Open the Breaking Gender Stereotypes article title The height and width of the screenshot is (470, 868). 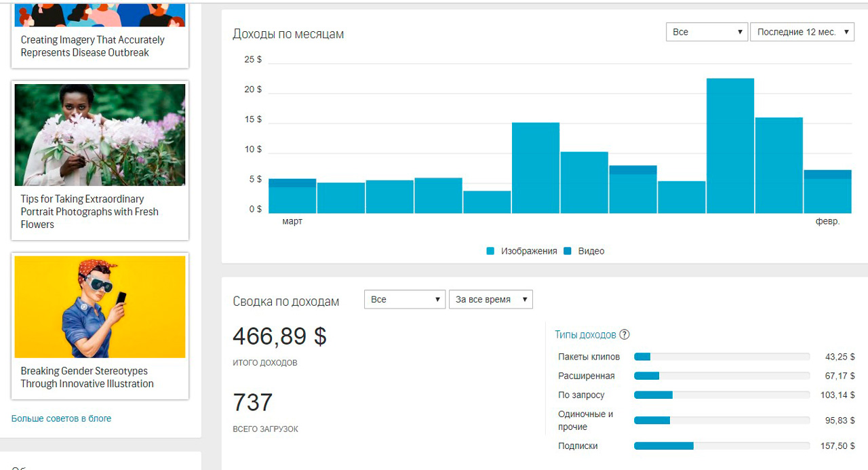click(x=87, y=377)
